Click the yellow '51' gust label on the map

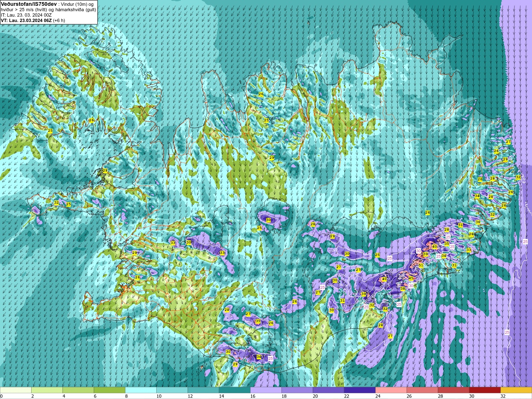421,265
